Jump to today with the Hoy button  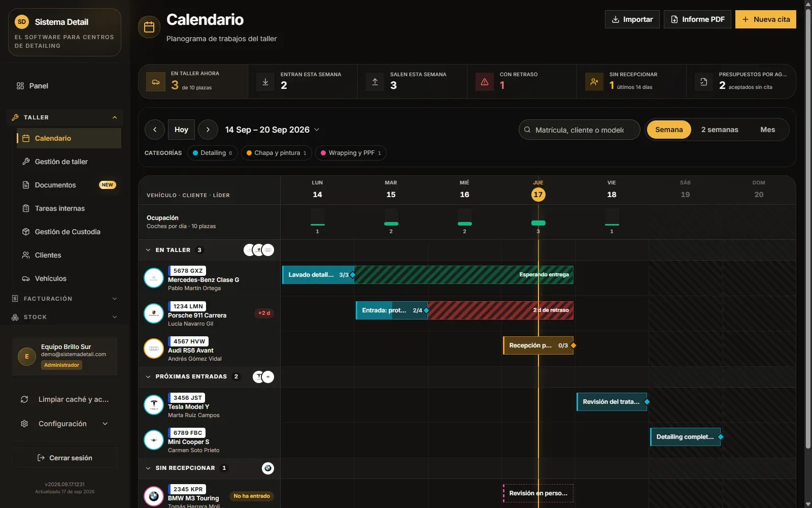pos(181,130)
